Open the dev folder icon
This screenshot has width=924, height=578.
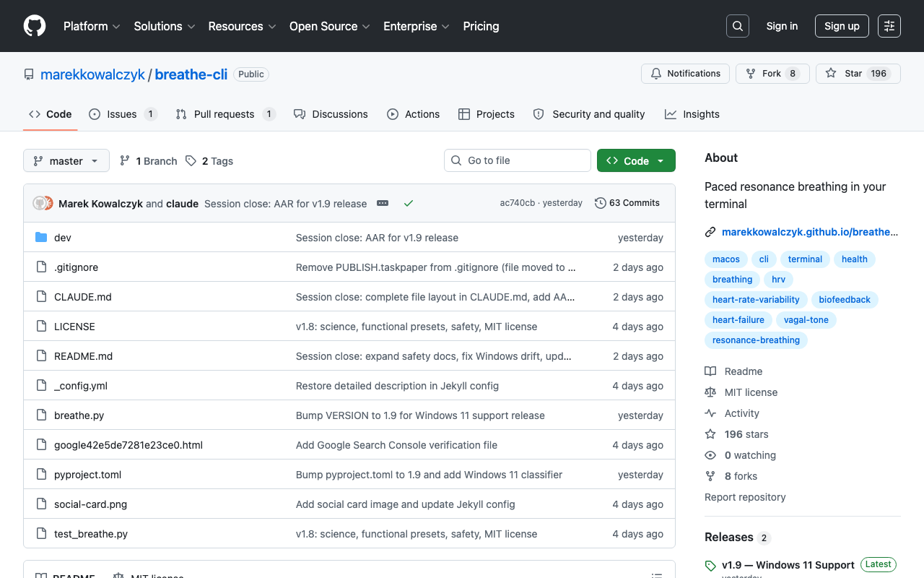41,238
